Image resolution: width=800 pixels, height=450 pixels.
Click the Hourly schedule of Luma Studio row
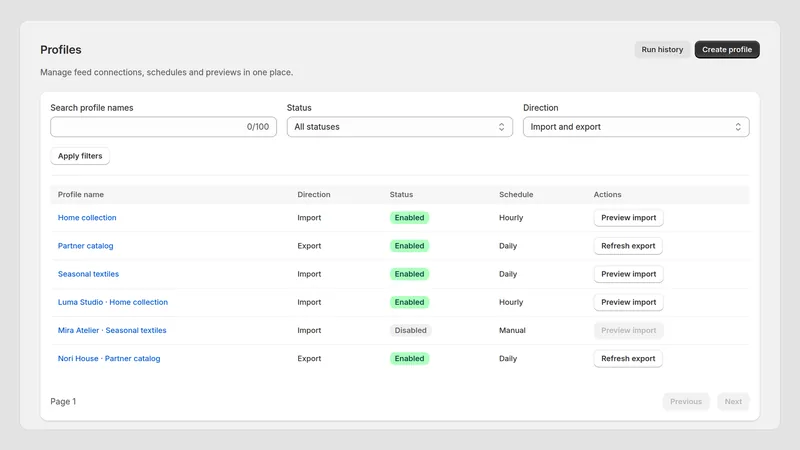[511, 302]
